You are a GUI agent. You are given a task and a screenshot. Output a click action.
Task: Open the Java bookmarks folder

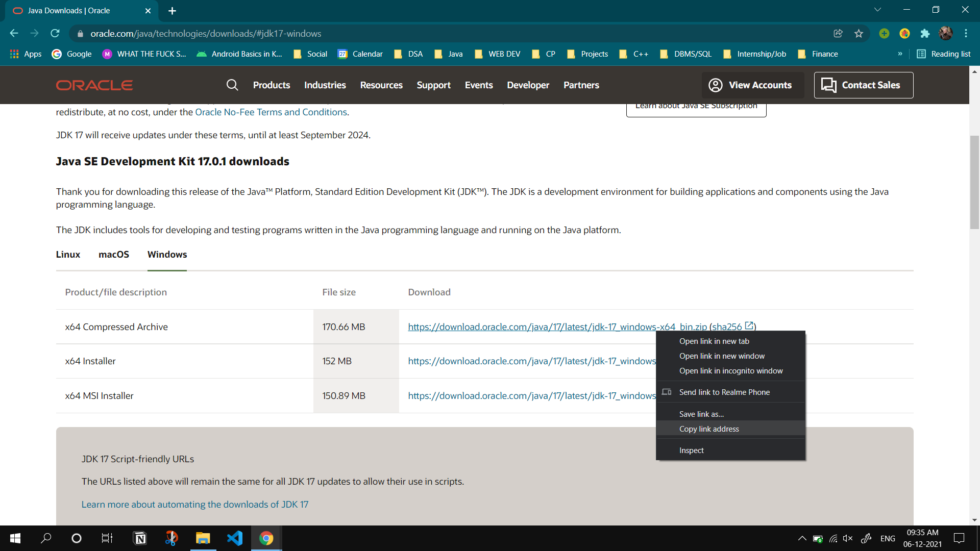pos(449,54)
